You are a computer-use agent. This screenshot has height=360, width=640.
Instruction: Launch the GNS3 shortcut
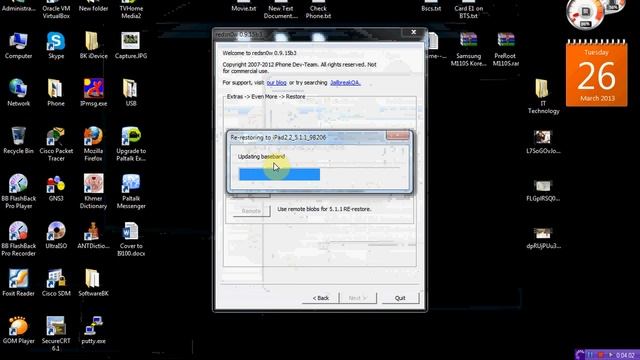pos(56,188)
